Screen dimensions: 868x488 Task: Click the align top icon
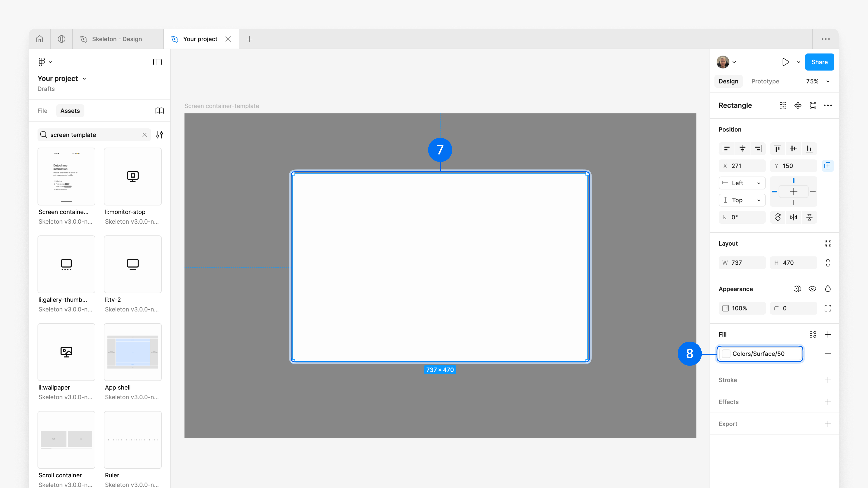777,148
